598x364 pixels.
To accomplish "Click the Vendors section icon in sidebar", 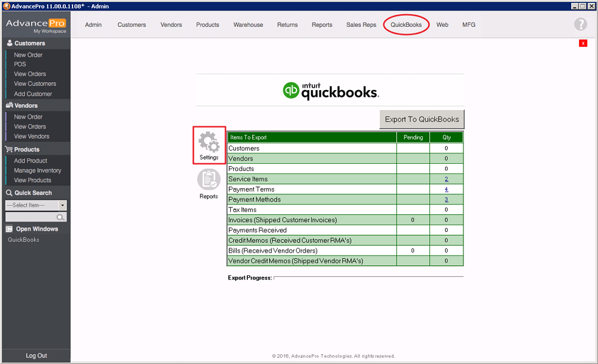I will tap(10, 105).
